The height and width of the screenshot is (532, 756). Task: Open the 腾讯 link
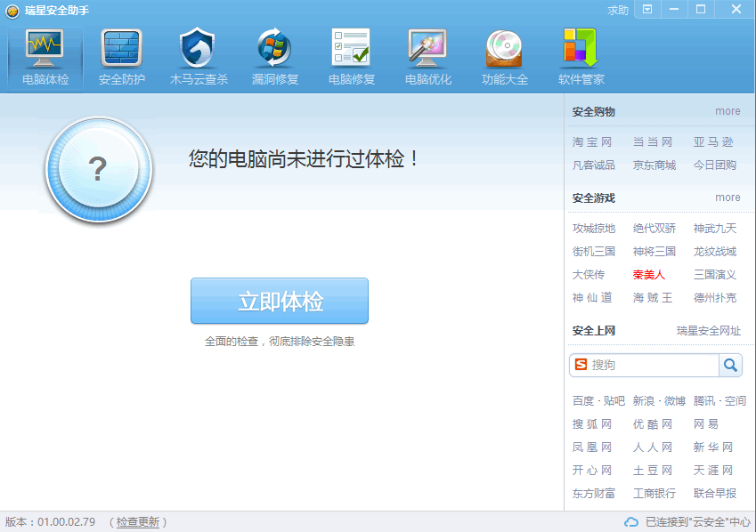pos(704,401)
